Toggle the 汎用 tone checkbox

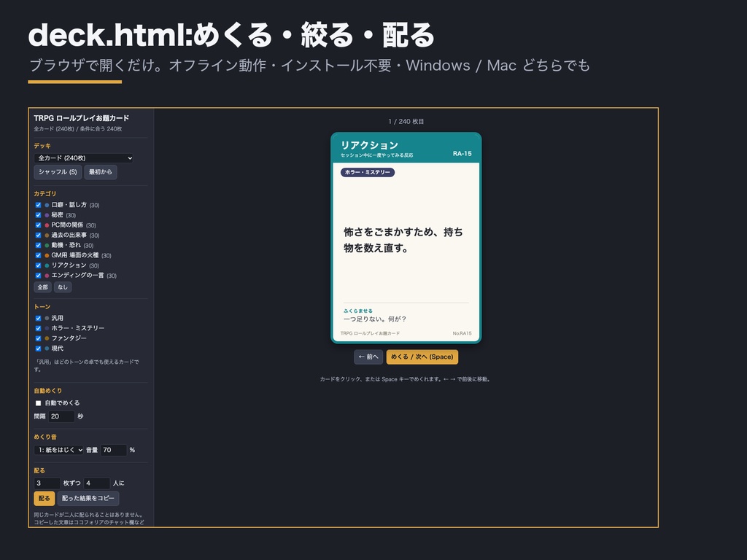38,318
